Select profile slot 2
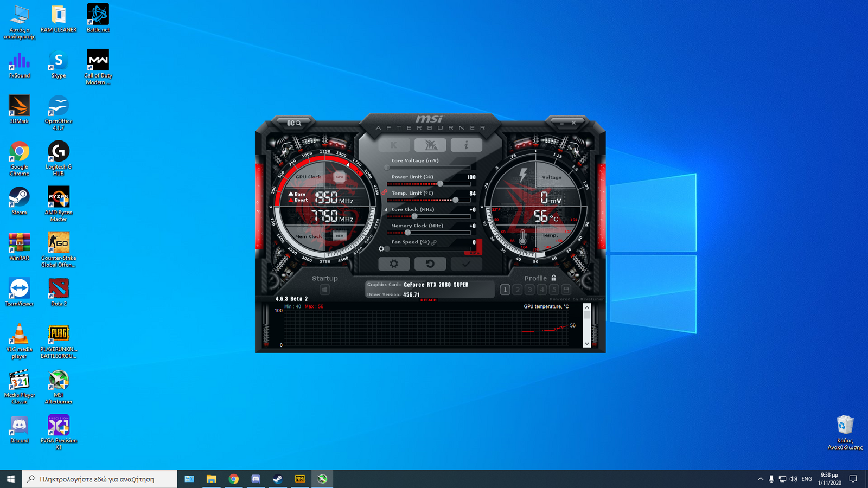The height and width of the screenshot is (488, 868). (518, 290)
